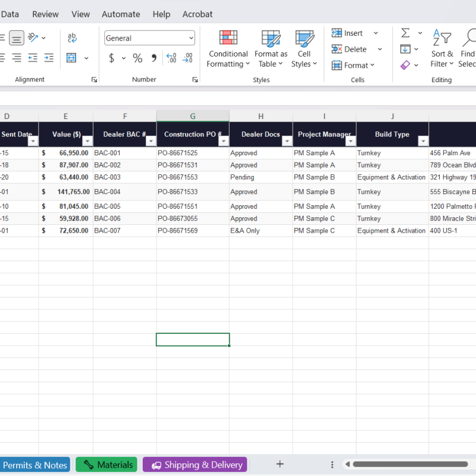Switch to Permits & Notes sheet
The width and height of the screenshot is (476, 476).
coord(35,465)
